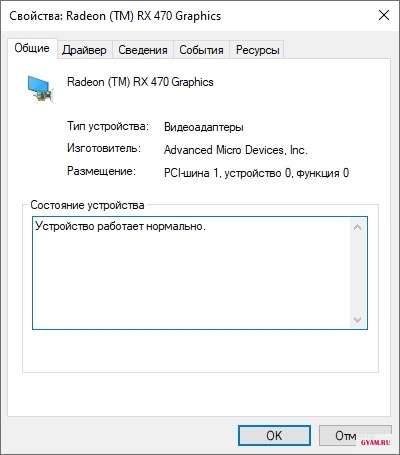Click inside the device status text box
This screenshot has height=455, width=400.
pyautogui.click(x=192, y=273)
